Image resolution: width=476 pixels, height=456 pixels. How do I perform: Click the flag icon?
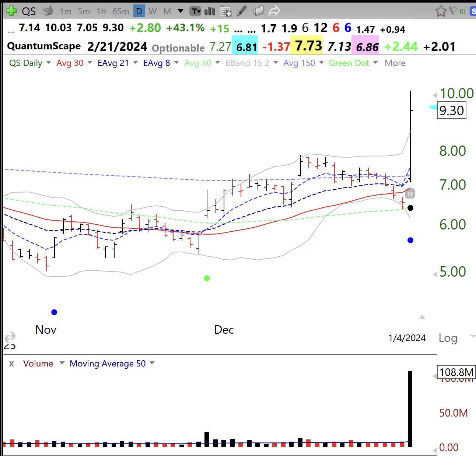453,11
